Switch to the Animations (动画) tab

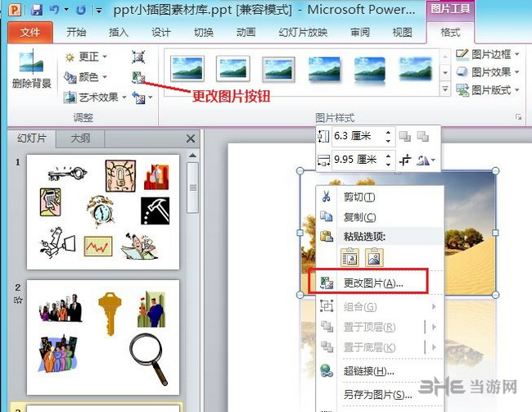coord(246,32)
